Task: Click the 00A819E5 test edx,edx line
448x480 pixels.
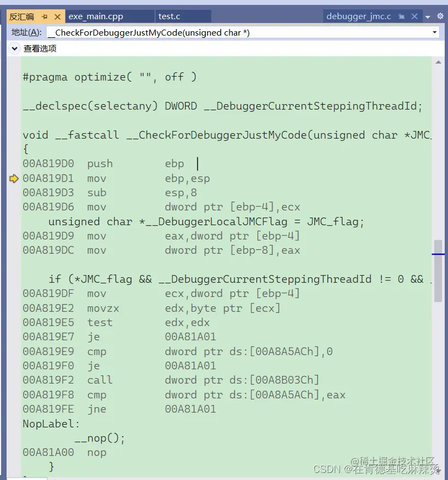Action: (116, 323)
